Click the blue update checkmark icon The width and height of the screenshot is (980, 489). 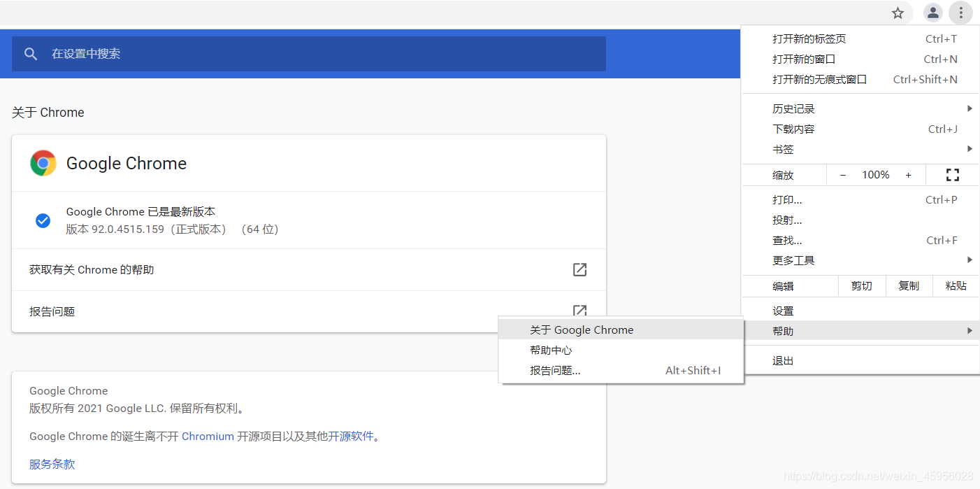pyautogui.click(x=43, y=220)
